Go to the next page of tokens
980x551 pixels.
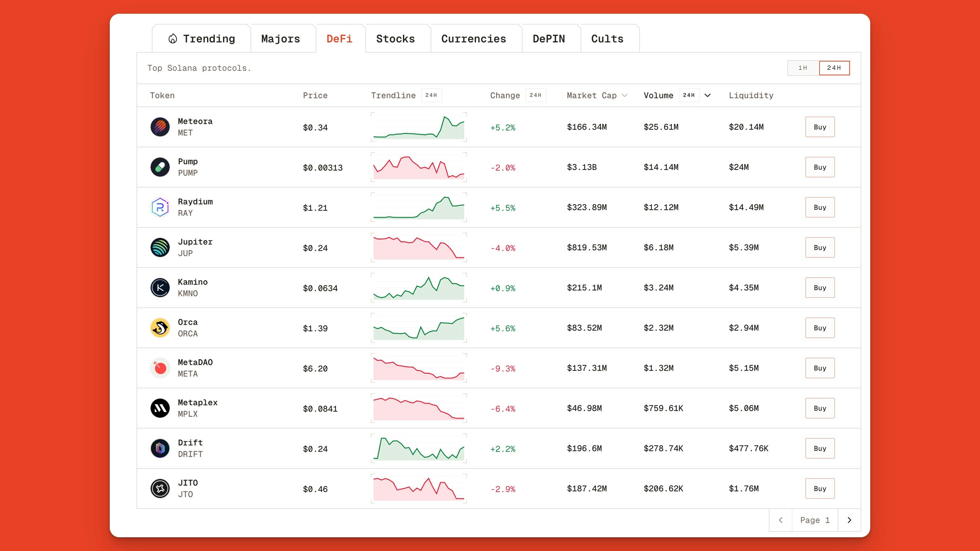tap(849, 520)
